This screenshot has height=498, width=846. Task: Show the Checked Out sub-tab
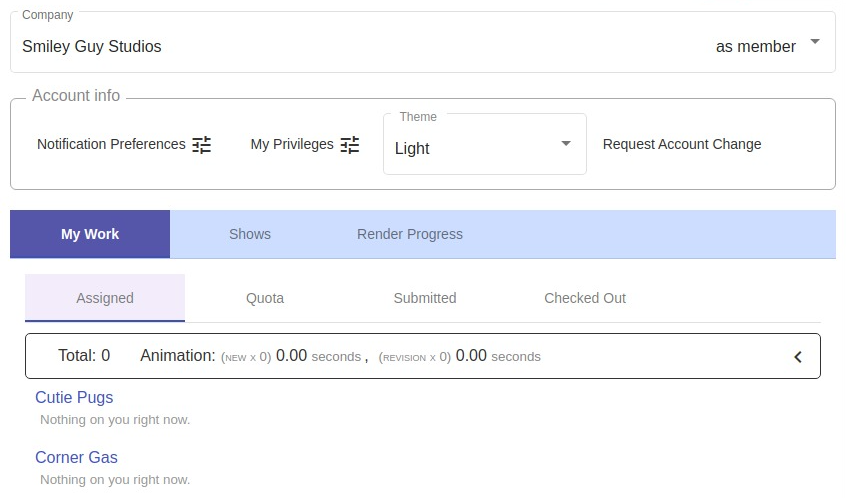(x=585, y=298)
